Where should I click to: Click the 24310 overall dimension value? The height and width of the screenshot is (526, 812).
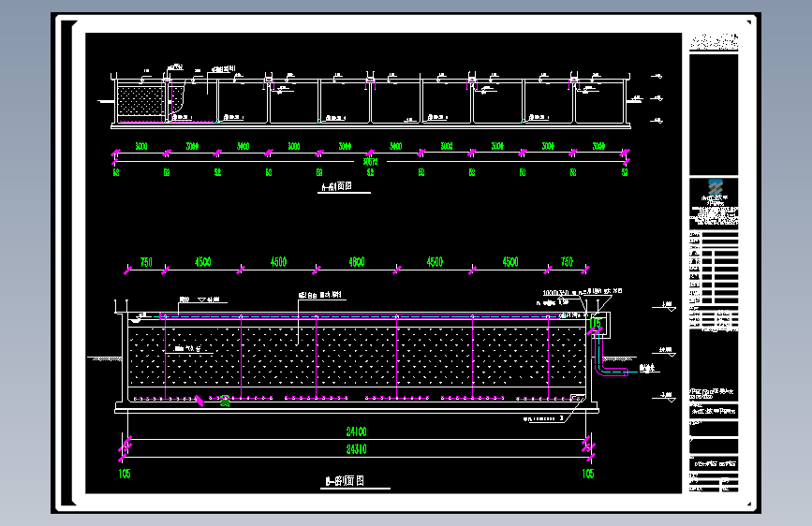tap(356, 449)
